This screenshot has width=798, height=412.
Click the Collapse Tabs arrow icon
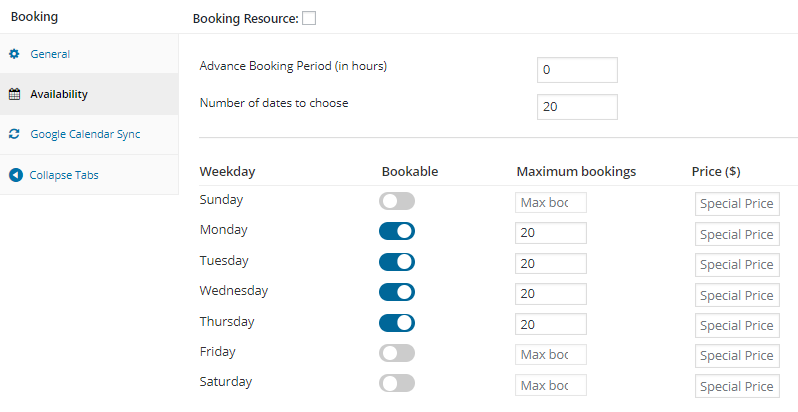coord(15,175)
